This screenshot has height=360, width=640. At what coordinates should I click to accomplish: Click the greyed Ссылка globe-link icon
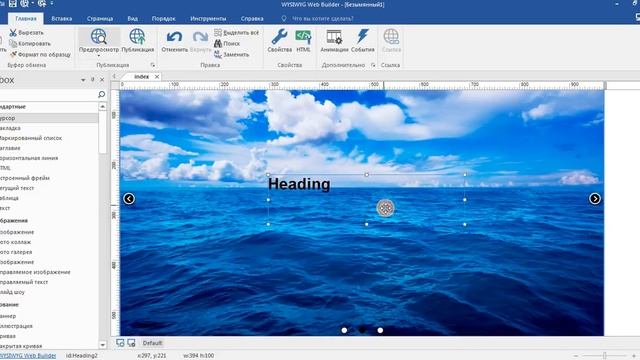pos(391,37)
